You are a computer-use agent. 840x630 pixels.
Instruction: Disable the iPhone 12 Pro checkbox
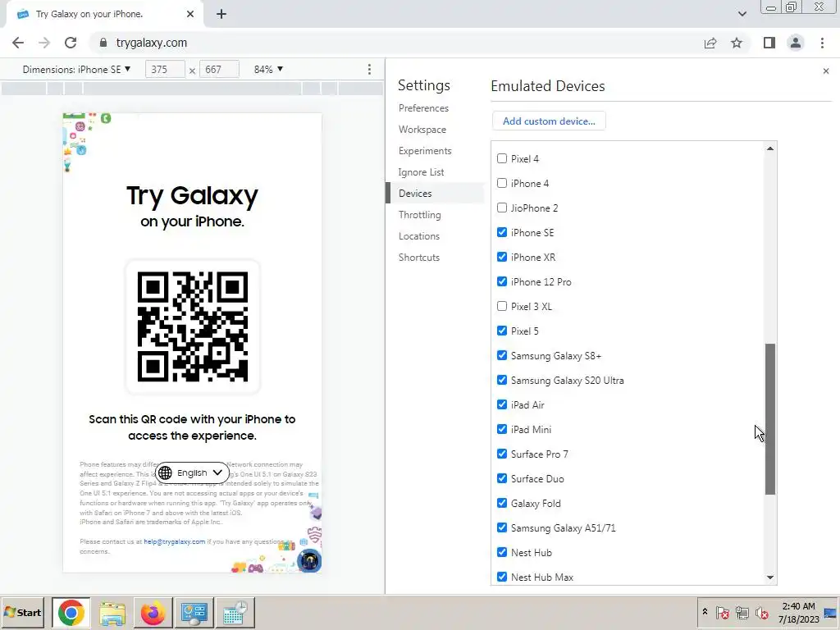point(502,282)
